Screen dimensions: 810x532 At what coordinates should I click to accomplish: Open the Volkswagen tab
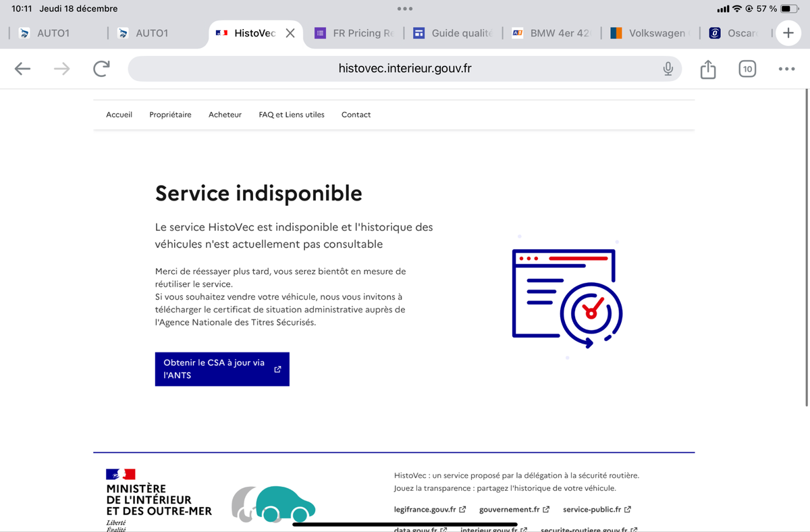(x=649, y=33)
